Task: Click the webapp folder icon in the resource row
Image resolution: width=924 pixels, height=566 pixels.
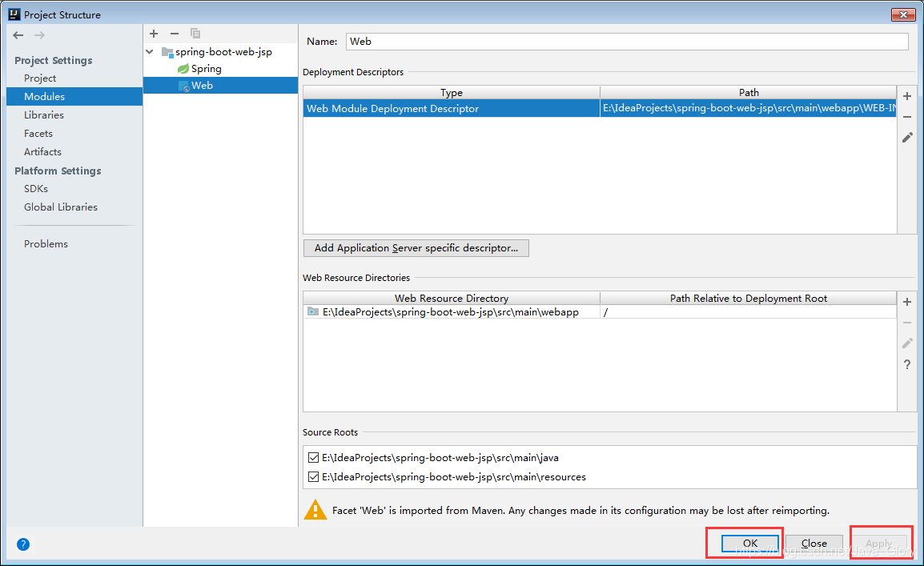Action: (x=313, y=311)
